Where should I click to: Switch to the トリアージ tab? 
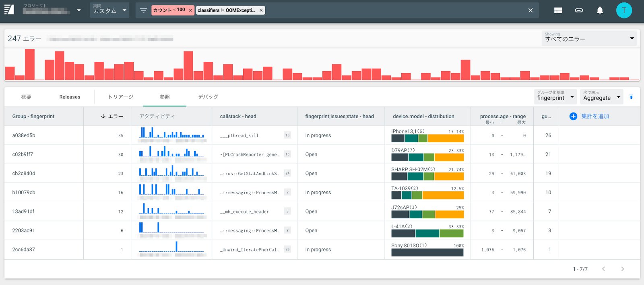point(121,97)
